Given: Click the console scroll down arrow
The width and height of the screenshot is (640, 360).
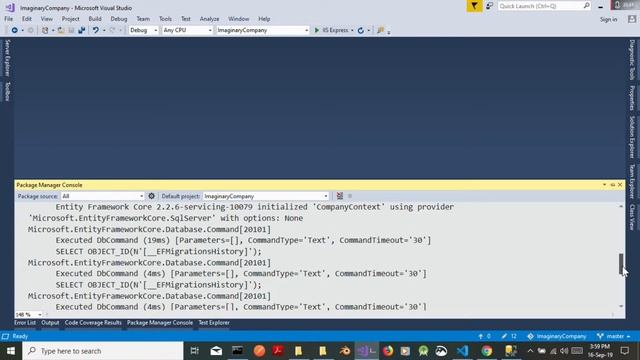Looking at the screenshot, I should 621,306.
